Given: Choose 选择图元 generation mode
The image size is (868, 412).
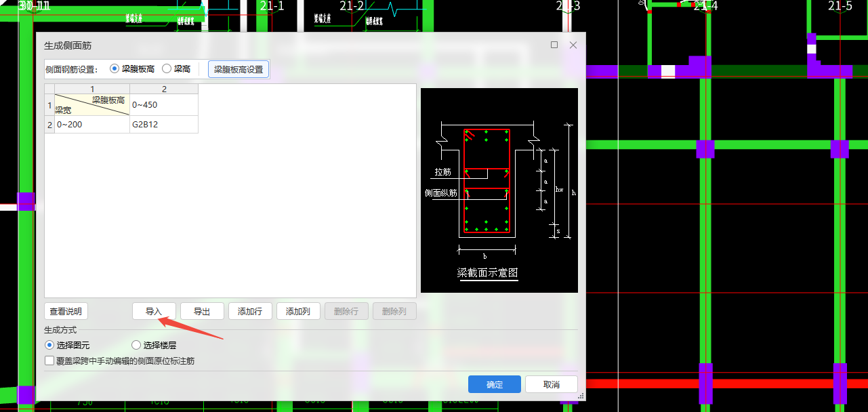Looking at the screenshot, I should (49, 346).
